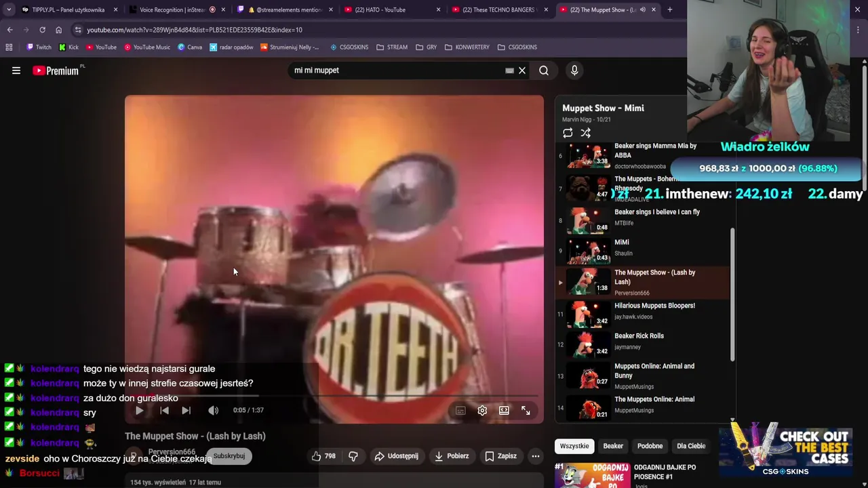Run search with the magnifier button
868x488 pixels.
(x=544, y=70)
